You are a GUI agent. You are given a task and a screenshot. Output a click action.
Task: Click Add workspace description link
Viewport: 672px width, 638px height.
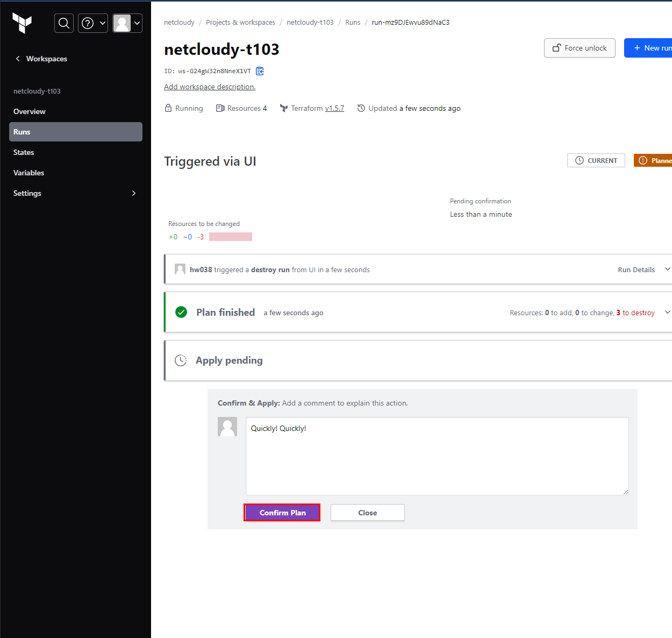[x=210, y=87]
